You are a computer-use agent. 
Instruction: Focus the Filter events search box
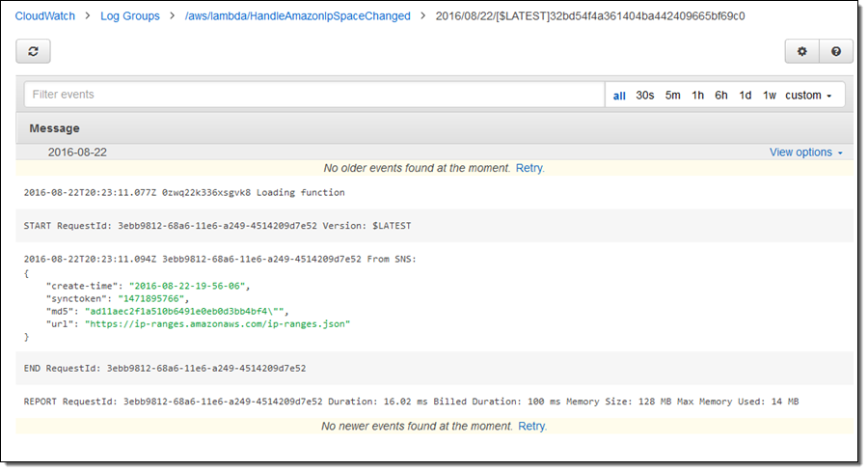point(313,95)
